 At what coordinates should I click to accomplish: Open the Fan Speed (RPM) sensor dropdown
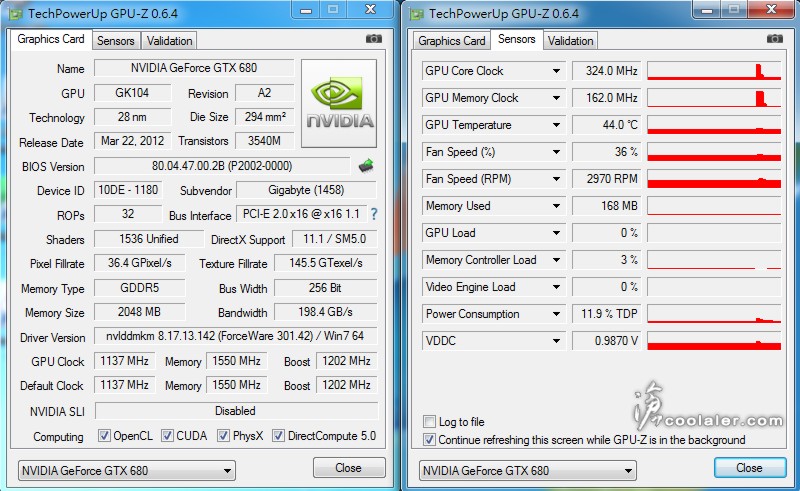coord(557,179)
